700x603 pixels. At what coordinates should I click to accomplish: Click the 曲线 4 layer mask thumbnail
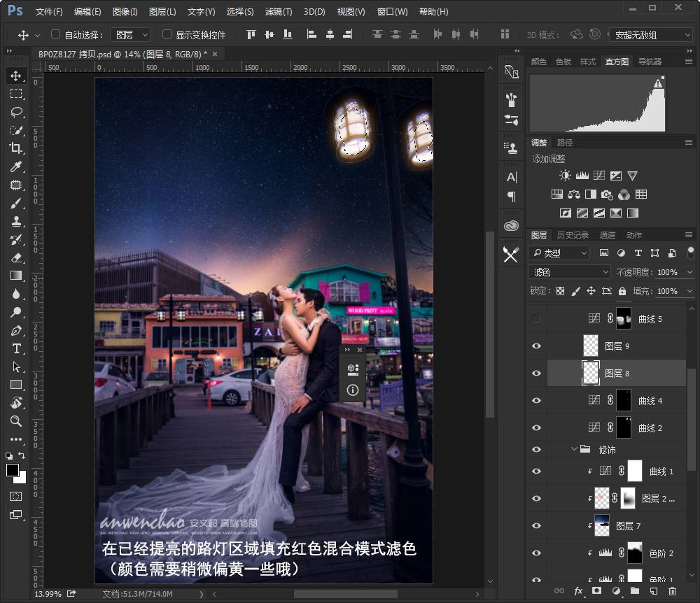point(623,400)
